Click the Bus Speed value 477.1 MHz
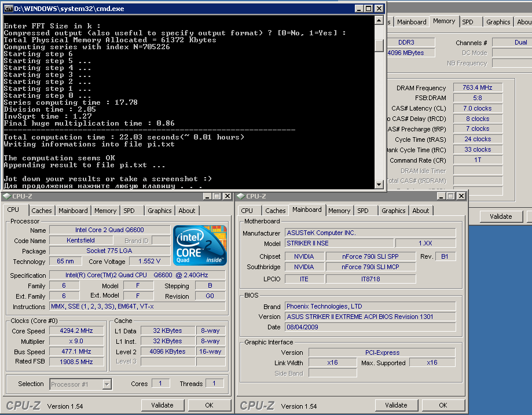Viewport: 532px width, 415px height. [76, 351]
